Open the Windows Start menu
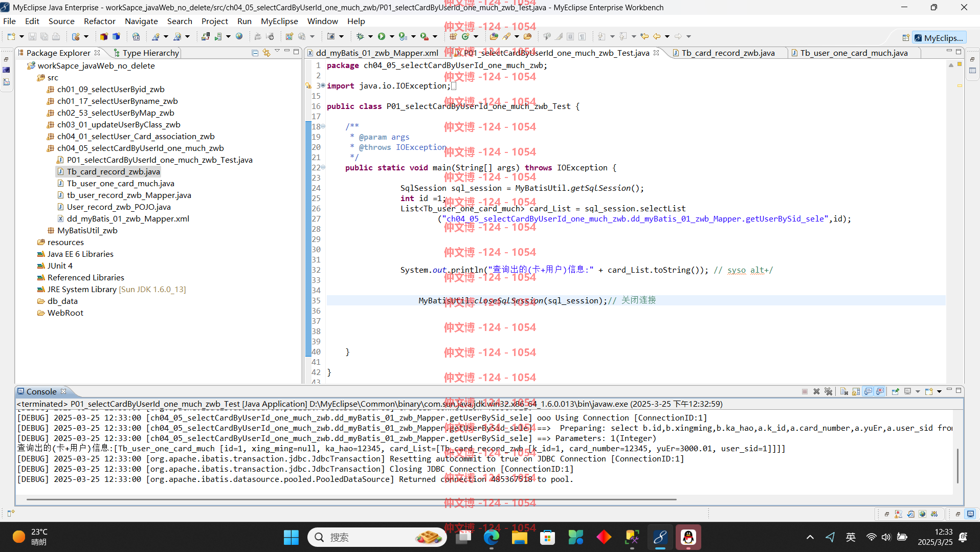Screen dimensions: 980x552 click(x=291, y=537)
